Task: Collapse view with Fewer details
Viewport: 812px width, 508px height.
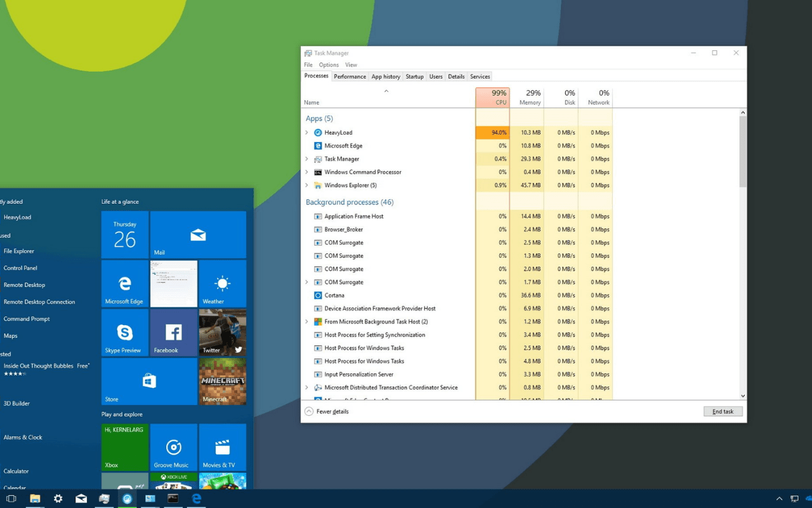Action: click(x=327, y=411)
